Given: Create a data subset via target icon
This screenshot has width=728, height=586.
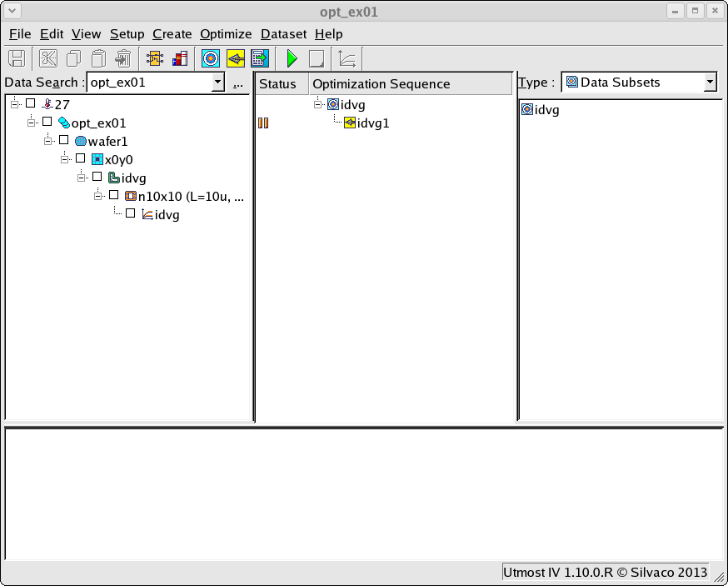Looking at the screenshot, I should click(x=211, y=59).
